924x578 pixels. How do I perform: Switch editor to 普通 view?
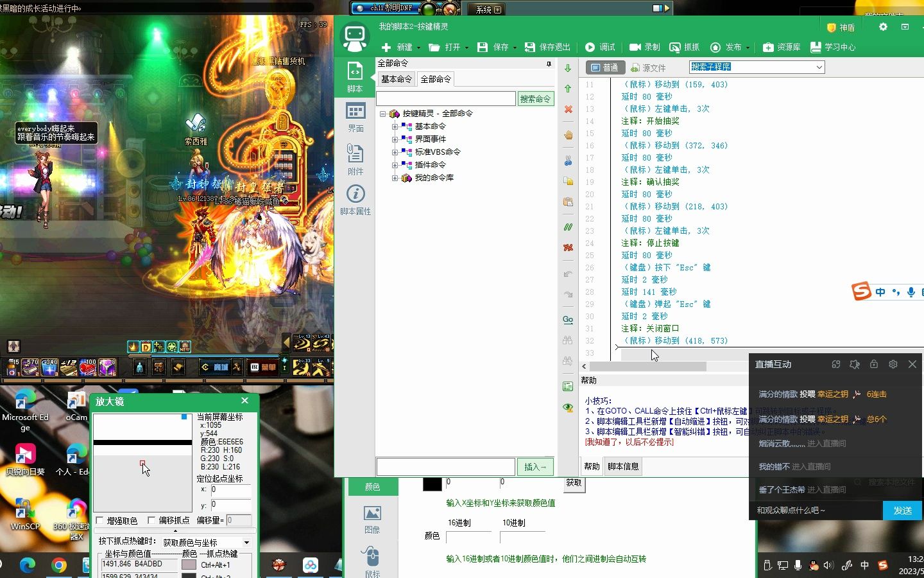click(x=604, y=67)
